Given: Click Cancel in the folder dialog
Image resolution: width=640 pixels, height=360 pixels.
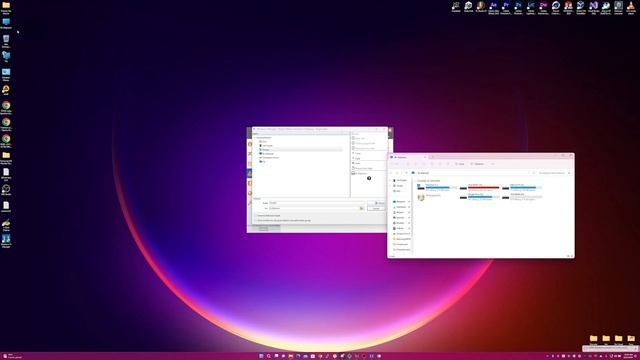Looking at the screenshot, I should pyautogui.click(x=376, y=209).
